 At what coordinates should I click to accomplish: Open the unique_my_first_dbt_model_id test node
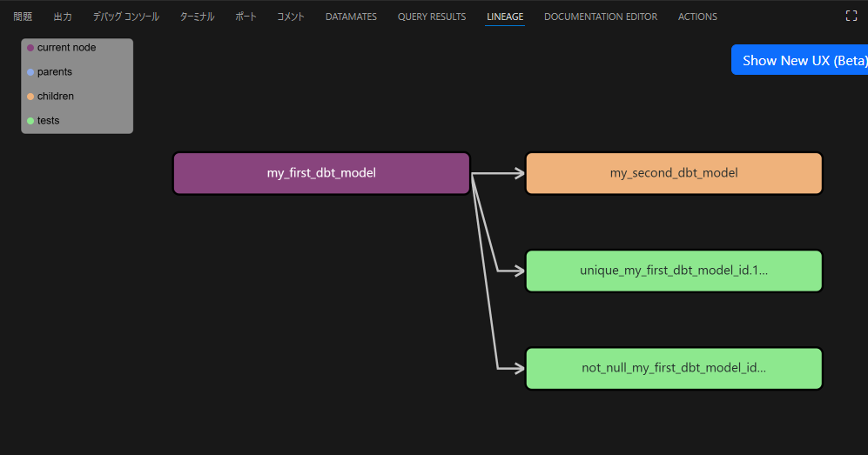tap(674, 271)
